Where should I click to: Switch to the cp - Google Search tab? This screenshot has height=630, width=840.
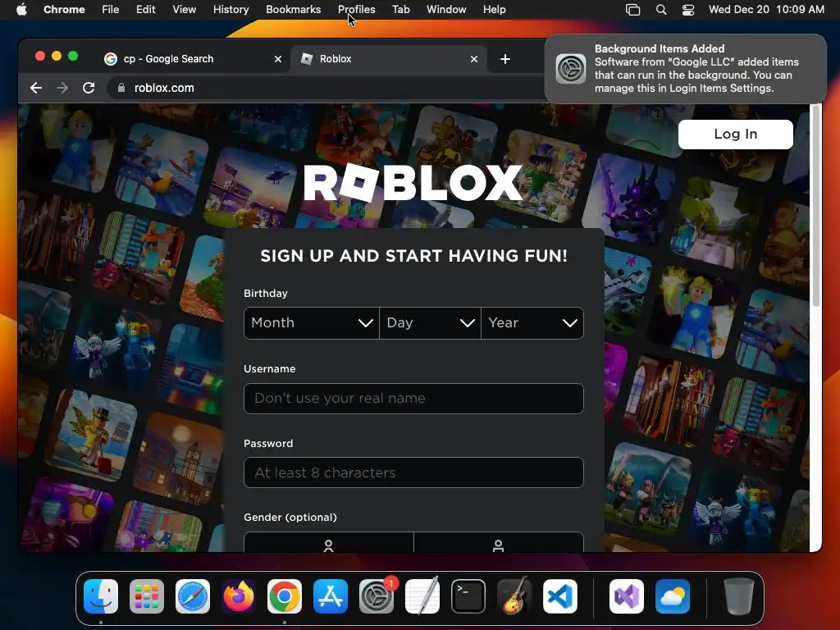[193, 59]
